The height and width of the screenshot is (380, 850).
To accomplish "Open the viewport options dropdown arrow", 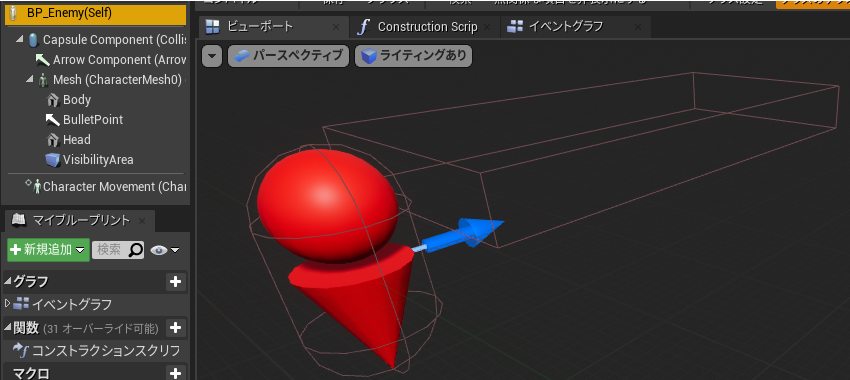I will tap(212, 56).
